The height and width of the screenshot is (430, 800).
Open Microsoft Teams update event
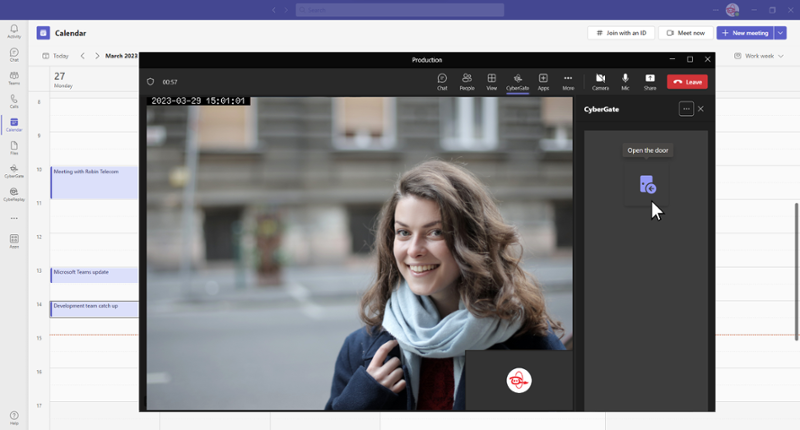pos(94,274)
